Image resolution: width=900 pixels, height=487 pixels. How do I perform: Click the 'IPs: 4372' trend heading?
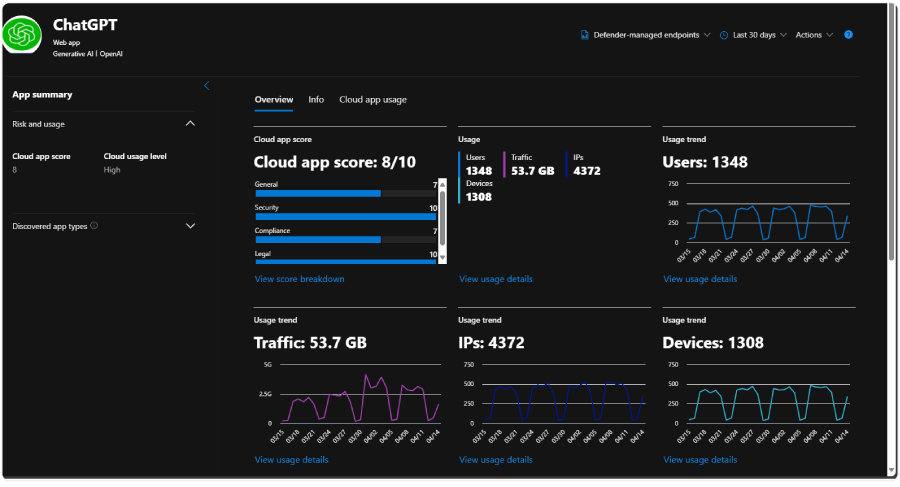click(x=491, y=343)
